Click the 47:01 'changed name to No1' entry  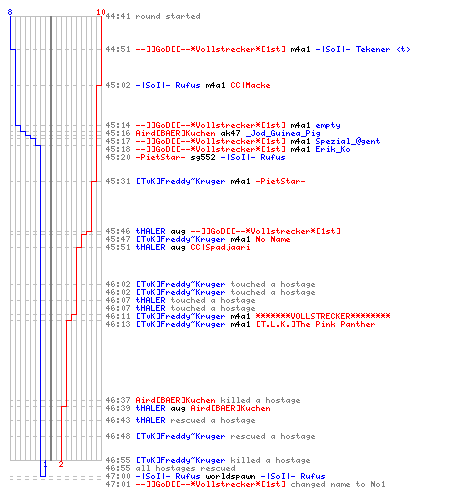(245, 484)
